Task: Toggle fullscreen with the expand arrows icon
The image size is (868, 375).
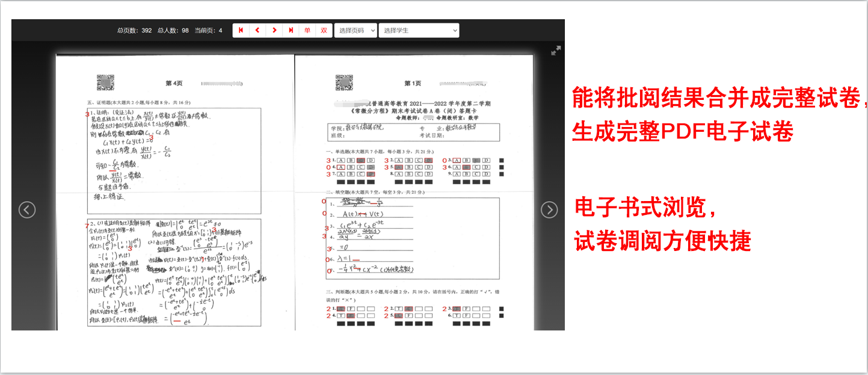Action: [556, 51]
